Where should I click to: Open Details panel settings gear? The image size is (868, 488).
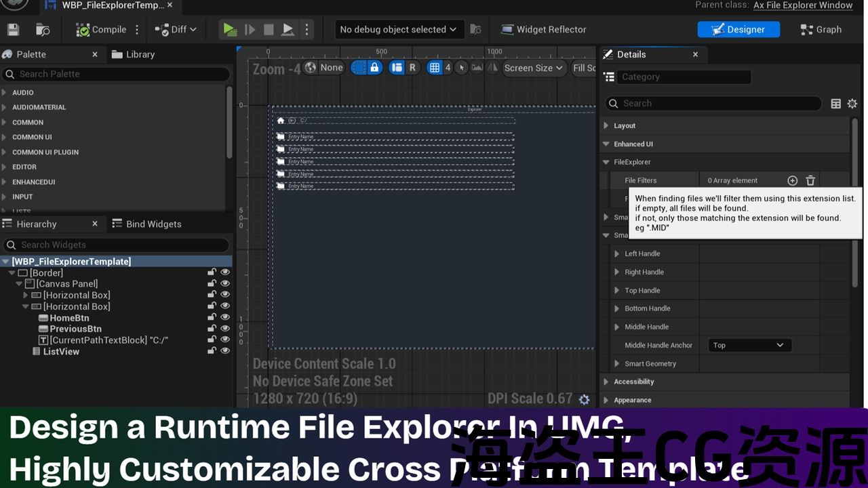852,104
